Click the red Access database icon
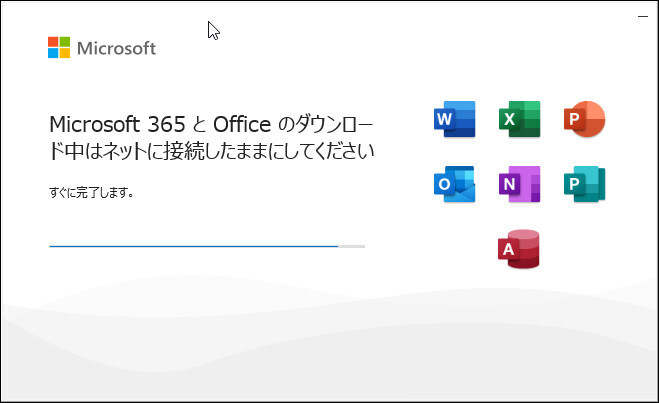This screenshot has height=403, width=659. pos(519,249)
